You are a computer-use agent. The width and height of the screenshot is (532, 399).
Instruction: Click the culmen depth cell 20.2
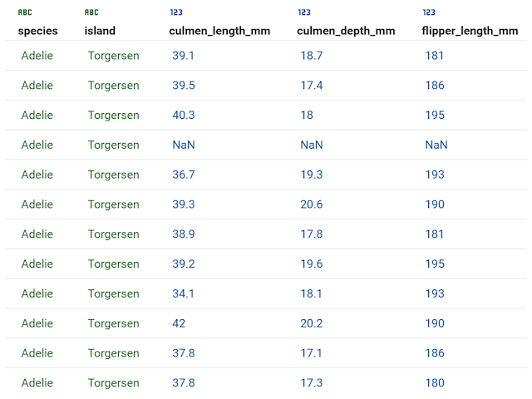tap(312, 323)
